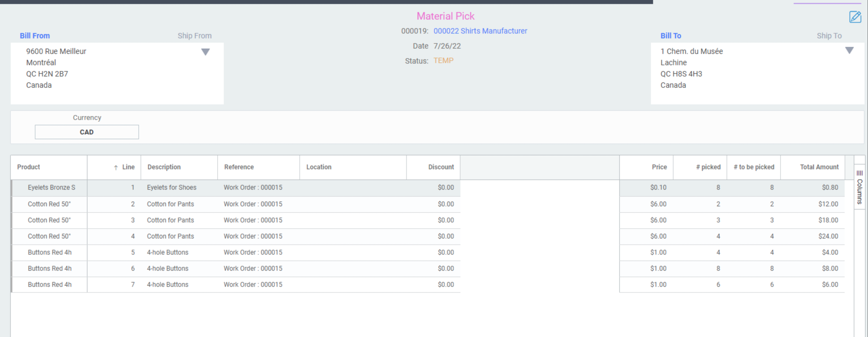The width and height of the screenshot is (868, 337).
Task: Select the Eyelets Bronze S row
Action: (x=51, y=187)
